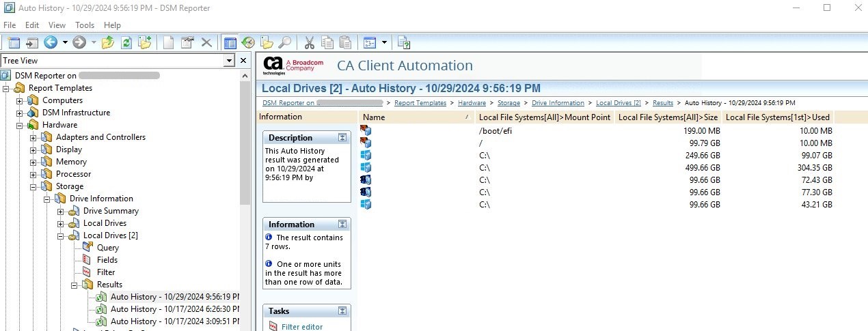Click the Local Drives [2] breadcrumb link
This screenshot has height=331, width=868.
tap(619, 103)
